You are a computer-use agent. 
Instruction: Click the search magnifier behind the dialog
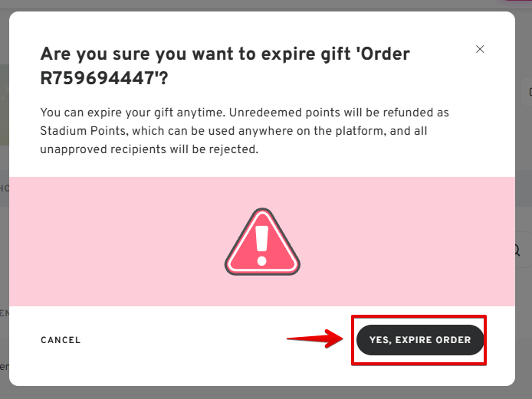[x=517, y=250]
